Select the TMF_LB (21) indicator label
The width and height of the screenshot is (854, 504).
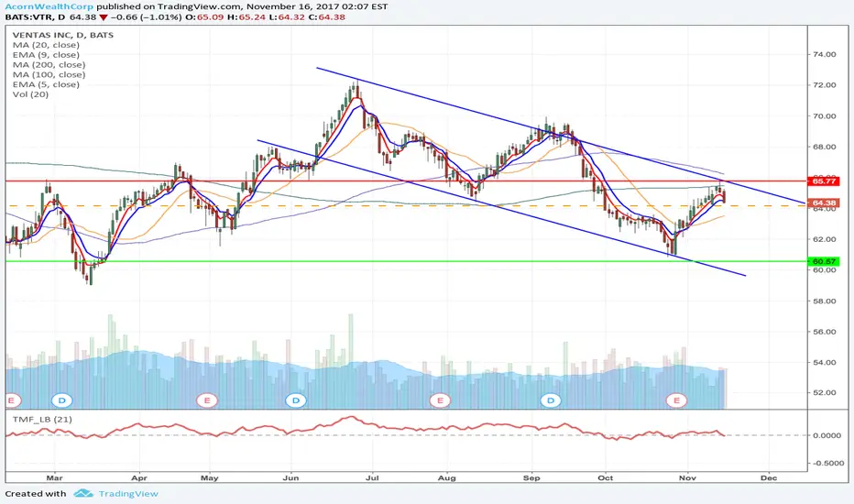click(42, 419)
